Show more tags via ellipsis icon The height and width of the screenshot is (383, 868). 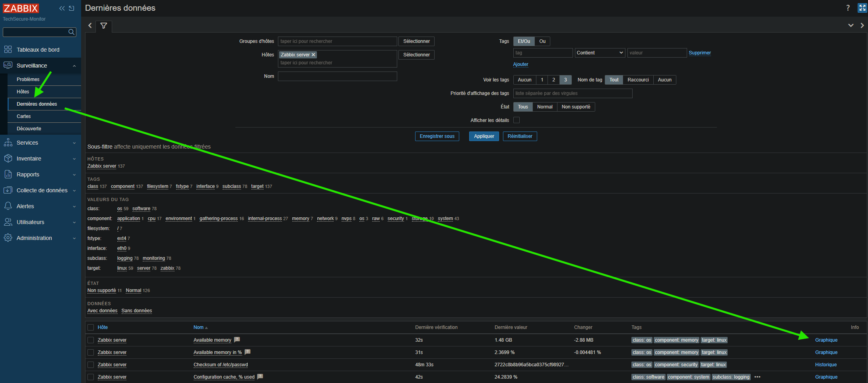point(757,377)
